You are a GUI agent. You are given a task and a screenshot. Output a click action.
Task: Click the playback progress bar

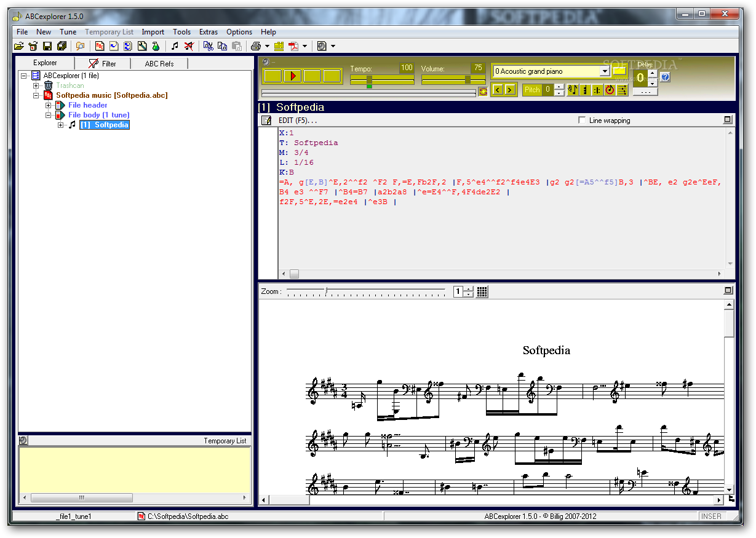(x=368, y=93)
